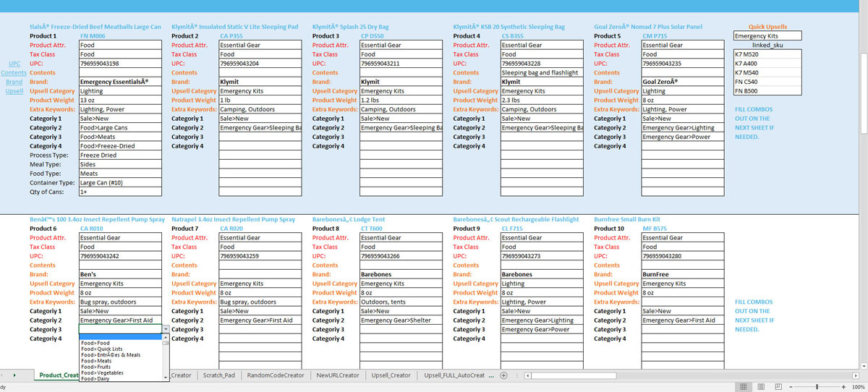Choose Food>Meats from dropdown list
Viewport: 868px width, 392px height.
pos(121,361)
